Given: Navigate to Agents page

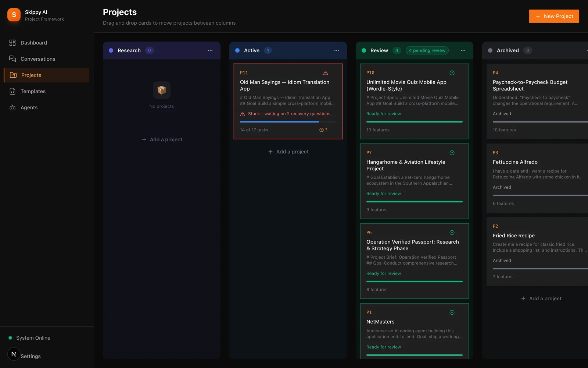Looking at the screenshot, I should 46,107.
